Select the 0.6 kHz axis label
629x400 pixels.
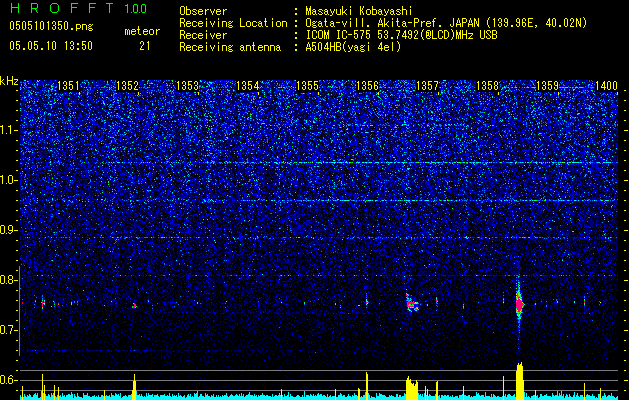point(9,380)
